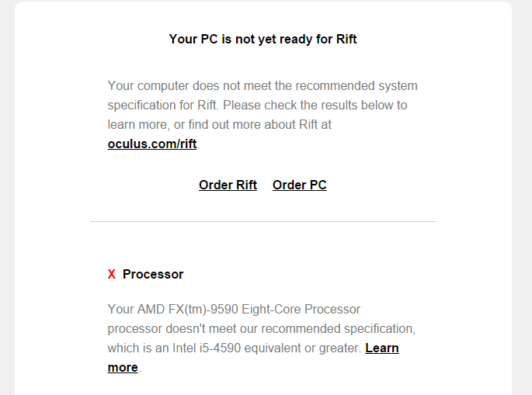Click the horizontal divider line above Processor

click(263, 222)
